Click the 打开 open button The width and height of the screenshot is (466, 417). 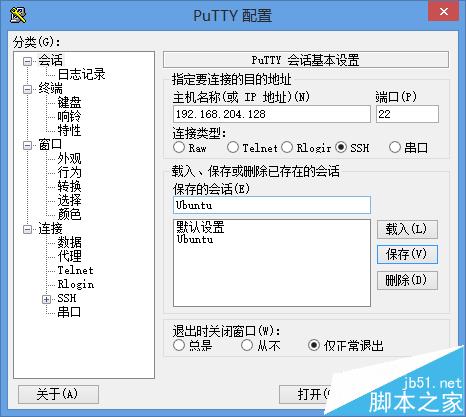(307, 394)
